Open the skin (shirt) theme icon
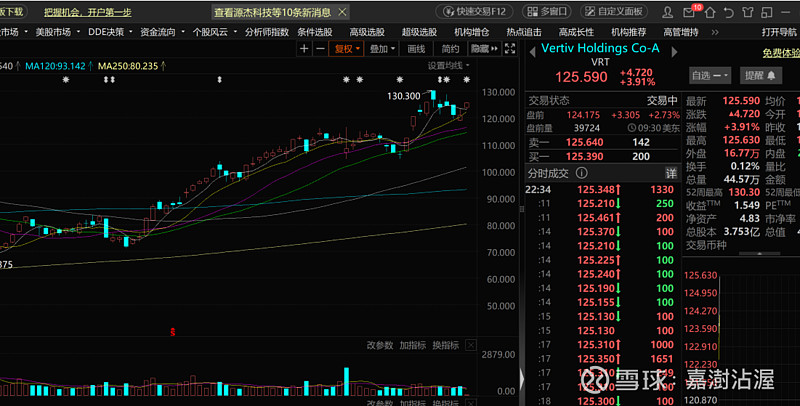 [x=747, y=12]
